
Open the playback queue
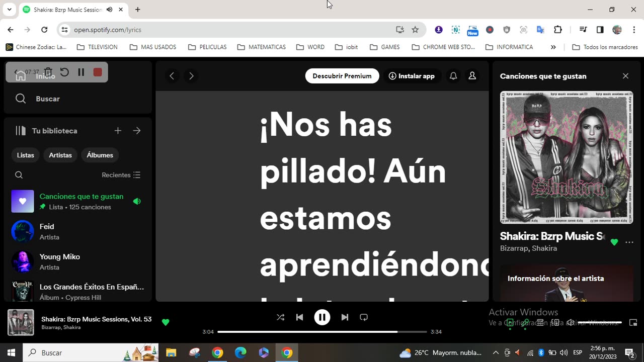pyautogui.click(x=540, y=323)
